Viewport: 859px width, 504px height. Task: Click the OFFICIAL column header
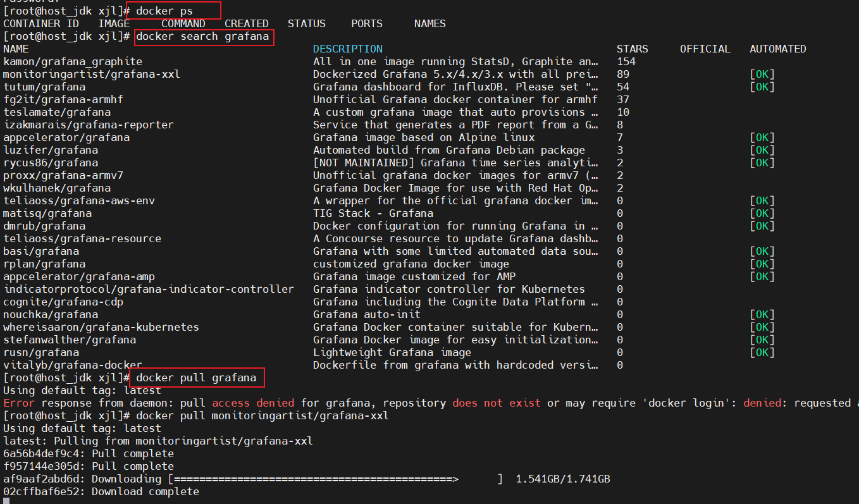pyautogui.click(x=705, y=49)
